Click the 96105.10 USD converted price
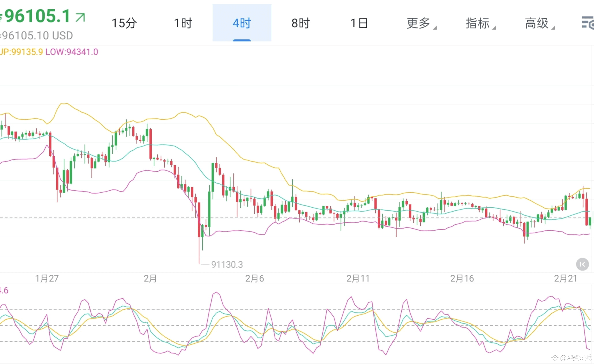The height and width of the screenshot is (364, 594). tap(37, 36)
